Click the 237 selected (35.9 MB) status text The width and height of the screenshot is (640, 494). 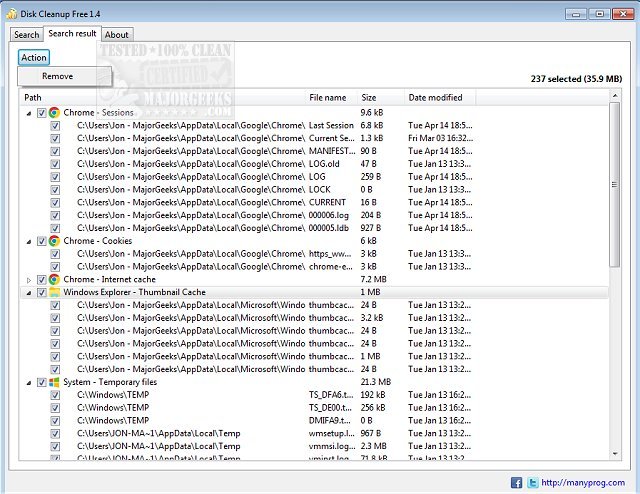click(576, 79)
